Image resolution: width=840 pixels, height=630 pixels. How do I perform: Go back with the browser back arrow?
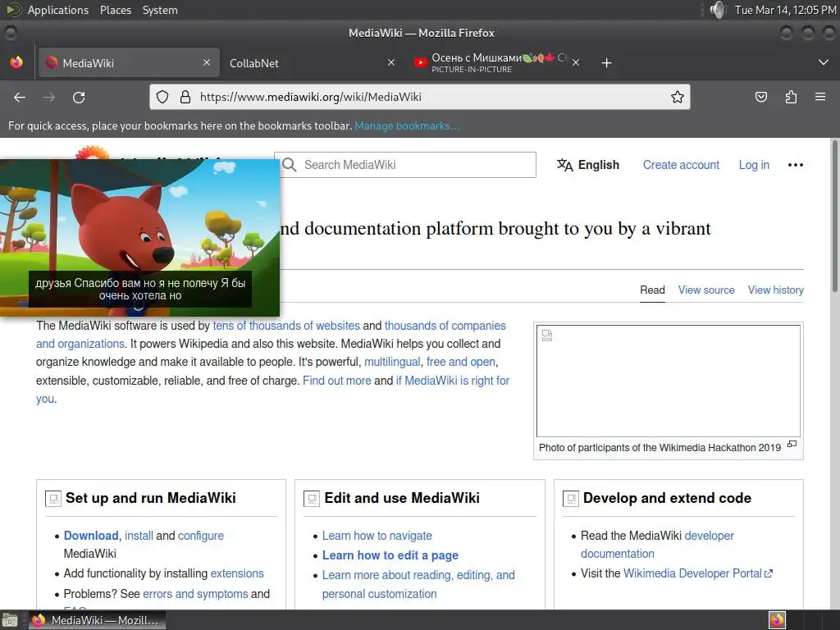pyautogui.click(x=20, y=97)
